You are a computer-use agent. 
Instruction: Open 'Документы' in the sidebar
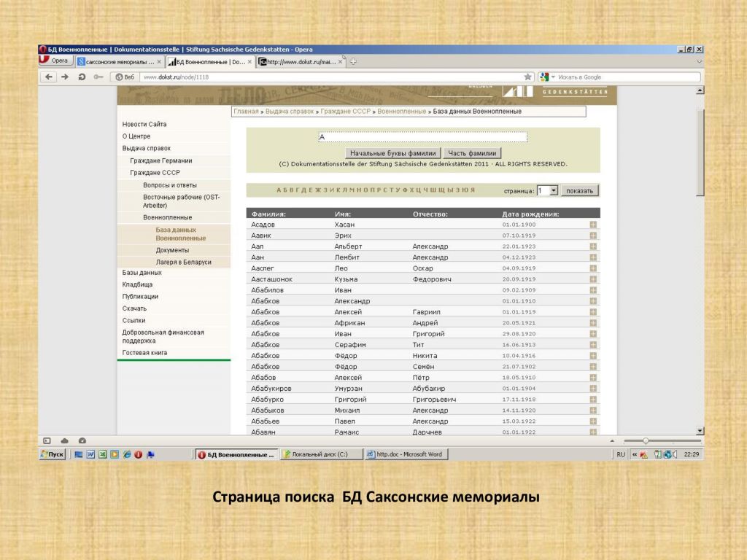172,250
